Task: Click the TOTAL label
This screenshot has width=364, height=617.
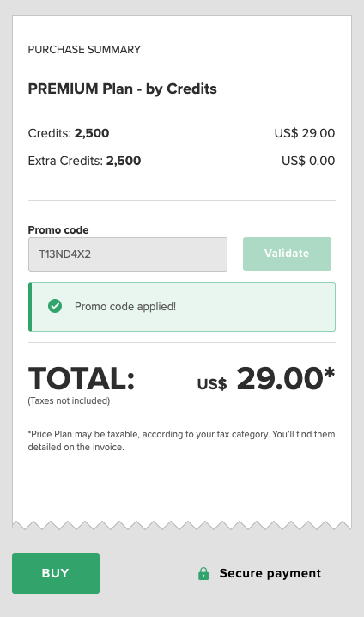Action: click(82, 379)
